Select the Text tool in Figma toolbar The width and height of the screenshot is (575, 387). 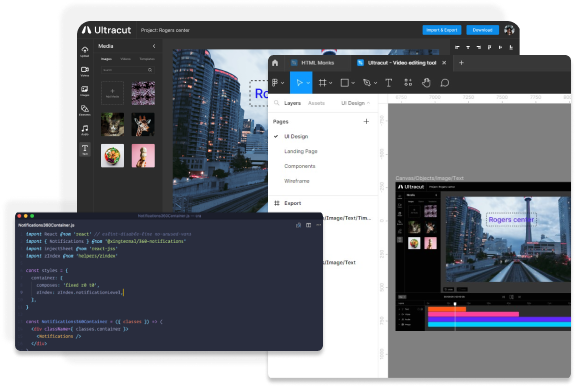388,83
